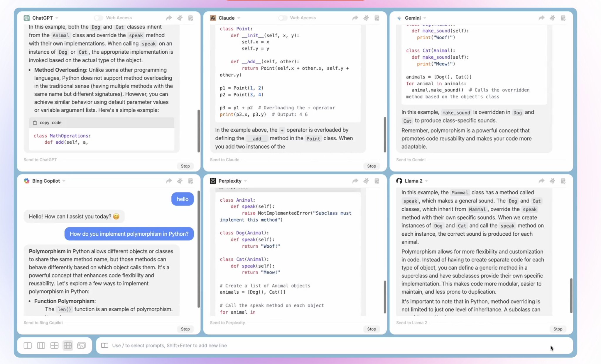Stop the Claude response generation
The height and width of the screenshot is (364, 601).
pyautogui.click(x=371, y=166)
